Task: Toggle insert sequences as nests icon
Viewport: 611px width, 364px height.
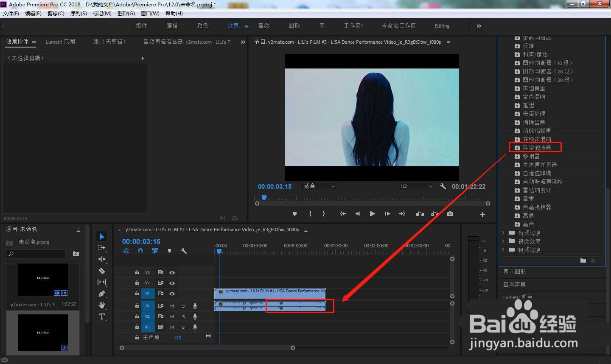Action: [126, 251]
